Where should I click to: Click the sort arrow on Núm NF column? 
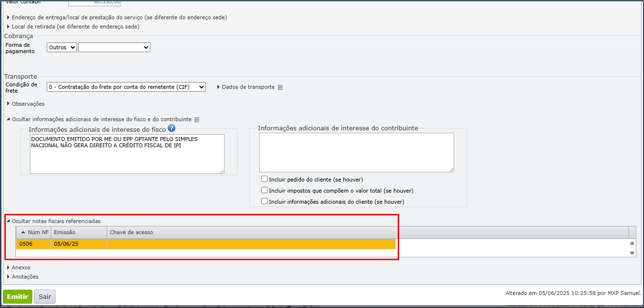pos(23,233)
